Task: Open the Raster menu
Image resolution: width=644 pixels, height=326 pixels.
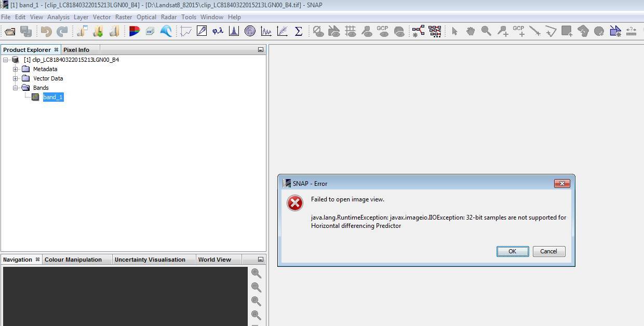Action: click(124, 17)
